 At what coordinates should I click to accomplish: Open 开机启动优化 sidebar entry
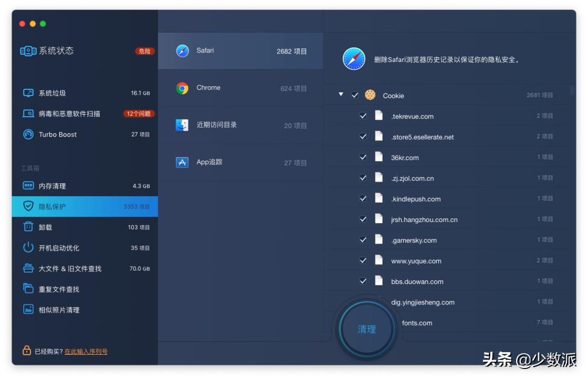pos(85,248)
